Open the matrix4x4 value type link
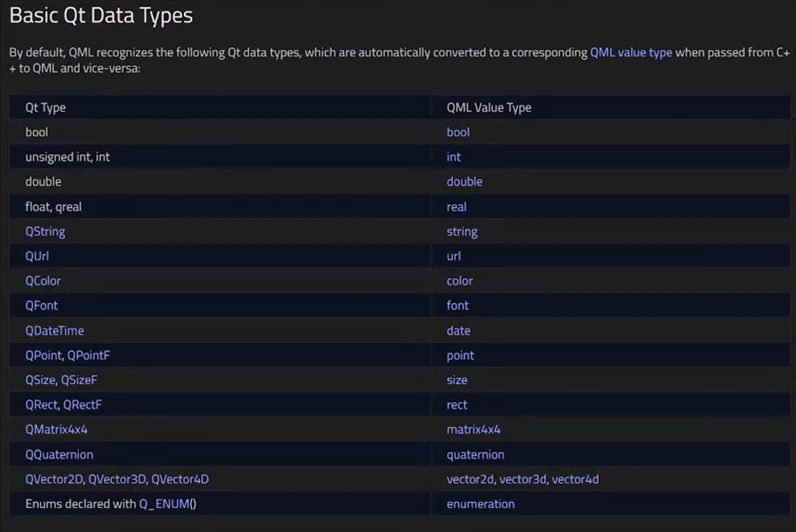The height and width of the screenshot is (532, 796). 473,430
